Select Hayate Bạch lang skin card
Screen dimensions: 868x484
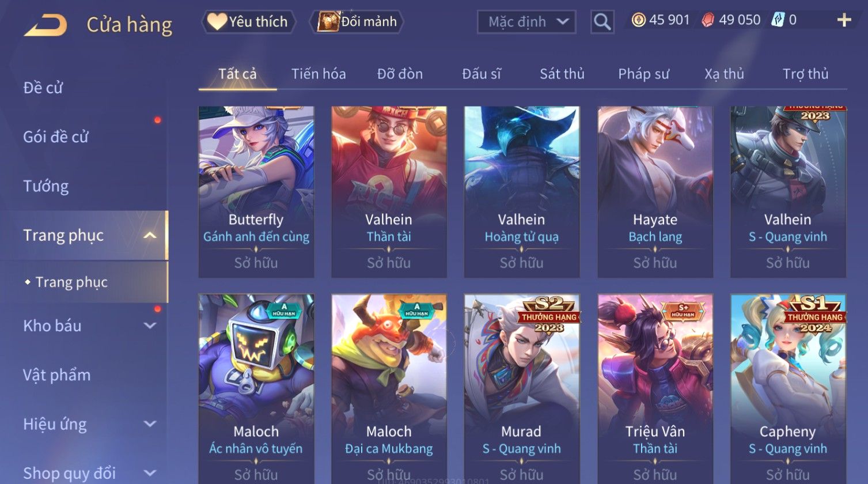pos(655,192)
